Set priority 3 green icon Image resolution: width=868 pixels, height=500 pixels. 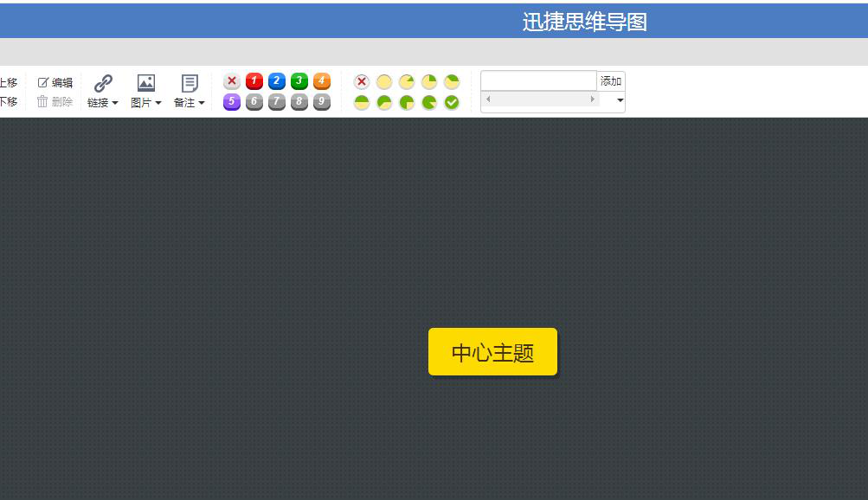(299, 81)
